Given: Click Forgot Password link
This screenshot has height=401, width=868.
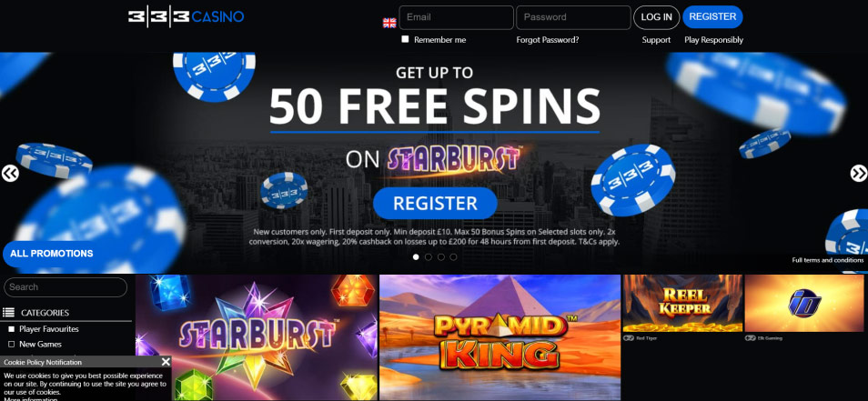Looking at the screenshot, I should coord(548,40).
